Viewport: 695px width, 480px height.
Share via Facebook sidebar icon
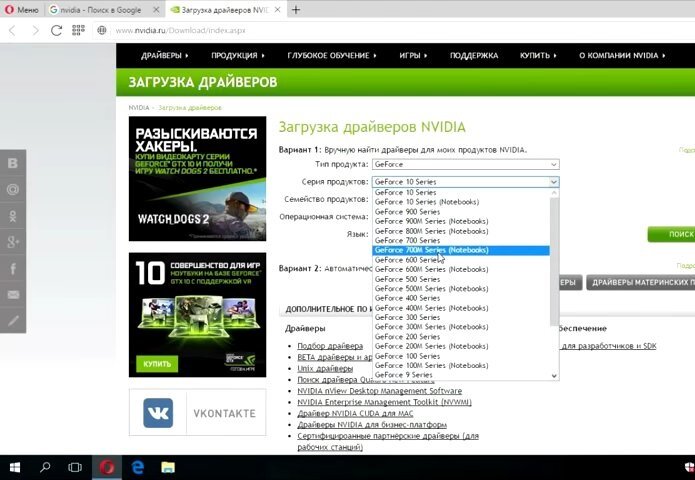pos(13,268)
